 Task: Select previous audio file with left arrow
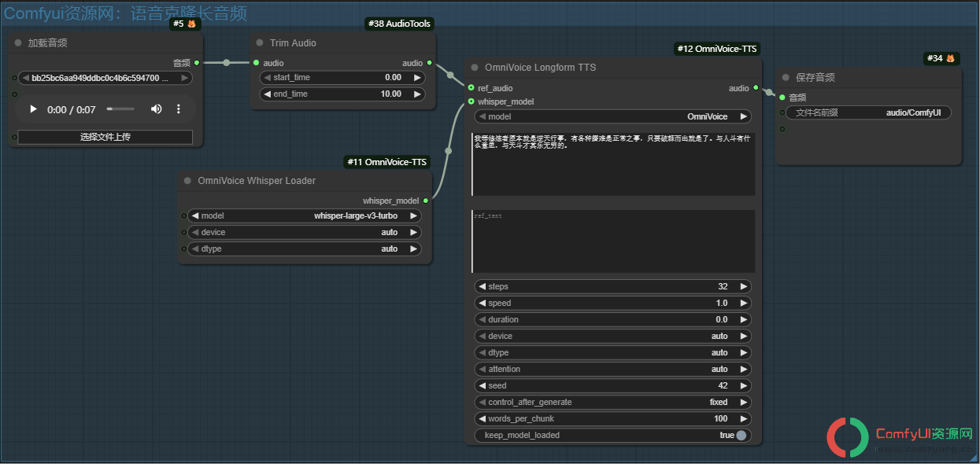25,78
